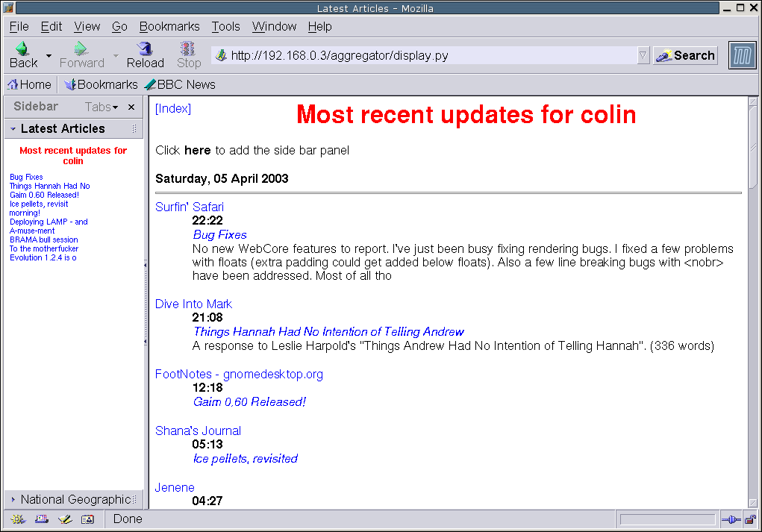Open Composer from status bar icon
This screenshot has width=762, height=532.
(65, 519)
